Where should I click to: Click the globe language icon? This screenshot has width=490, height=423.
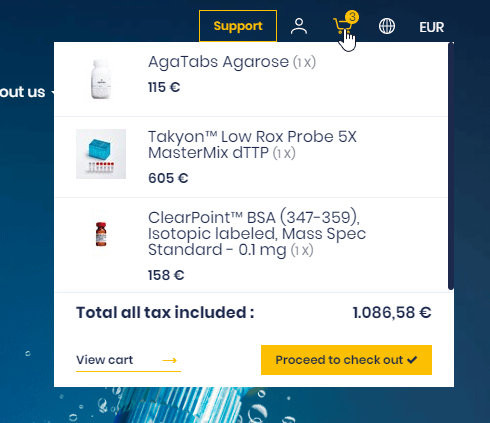coord(387,26)
